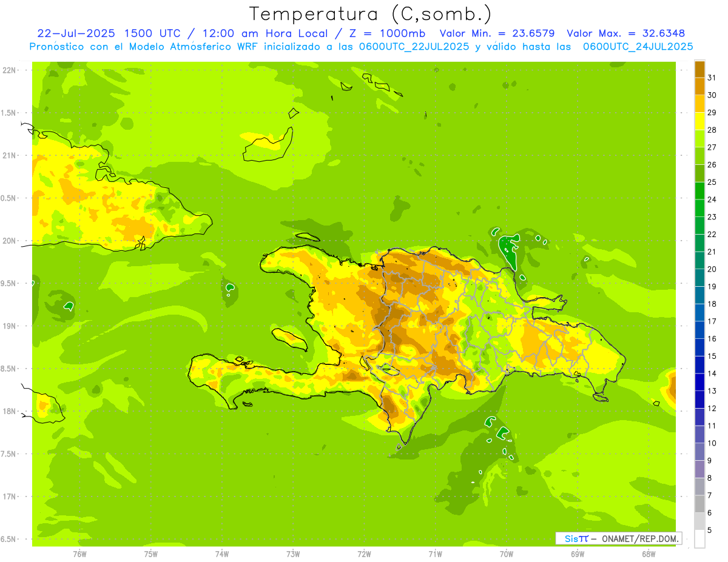Click the "17N" latitude label
The width and height of the screenshot is (728, 562).
click(x=9, y=497)
